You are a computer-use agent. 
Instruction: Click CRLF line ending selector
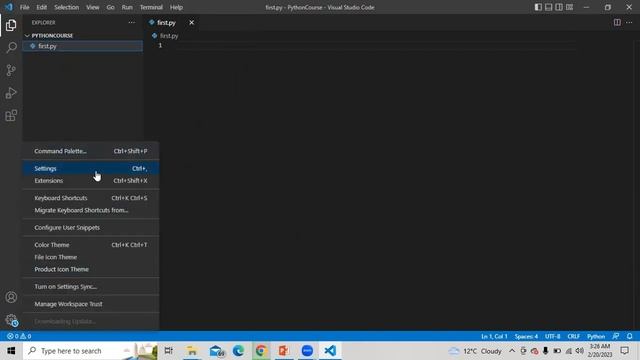coord(573,336)
